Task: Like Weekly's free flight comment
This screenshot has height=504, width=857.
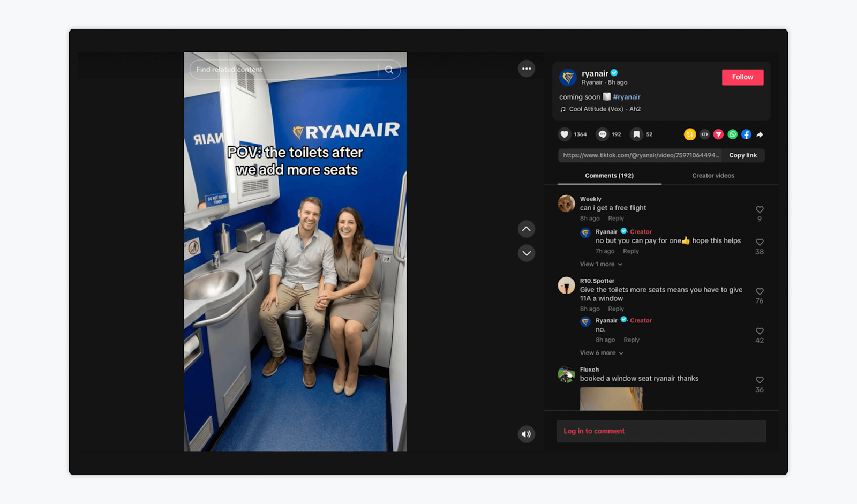Action: [x=760, y=209]
